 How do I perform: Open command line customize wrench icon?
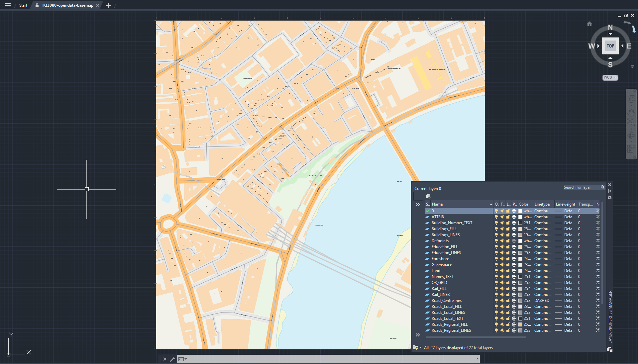(172, 359)
